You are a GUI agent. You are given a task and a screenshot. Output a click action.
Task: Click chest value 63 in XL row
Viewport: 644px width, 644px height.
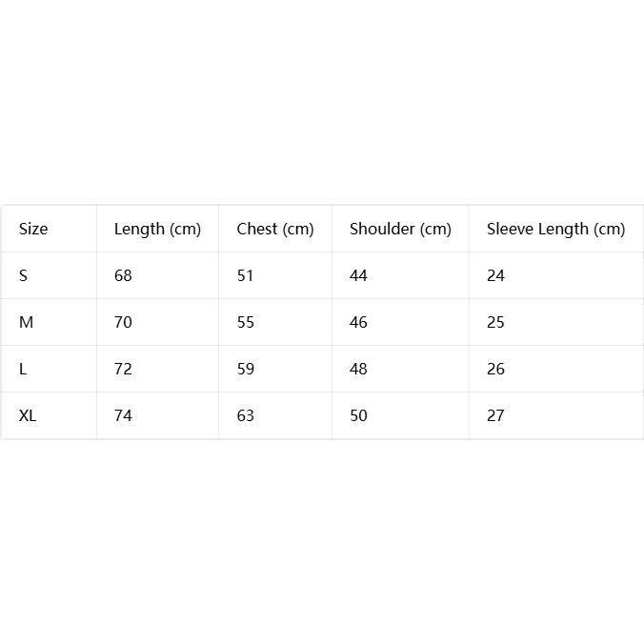(246, 415)
